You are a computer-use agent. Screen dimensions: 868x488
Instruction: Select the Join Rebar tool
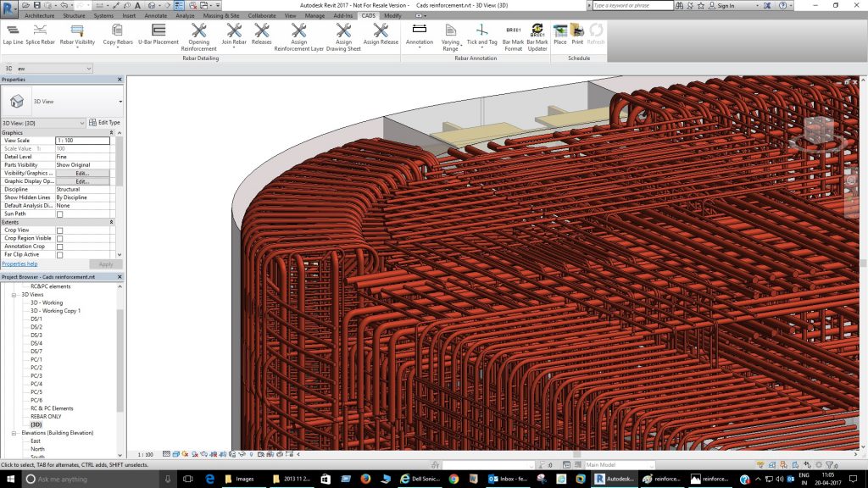coord(232,38)
